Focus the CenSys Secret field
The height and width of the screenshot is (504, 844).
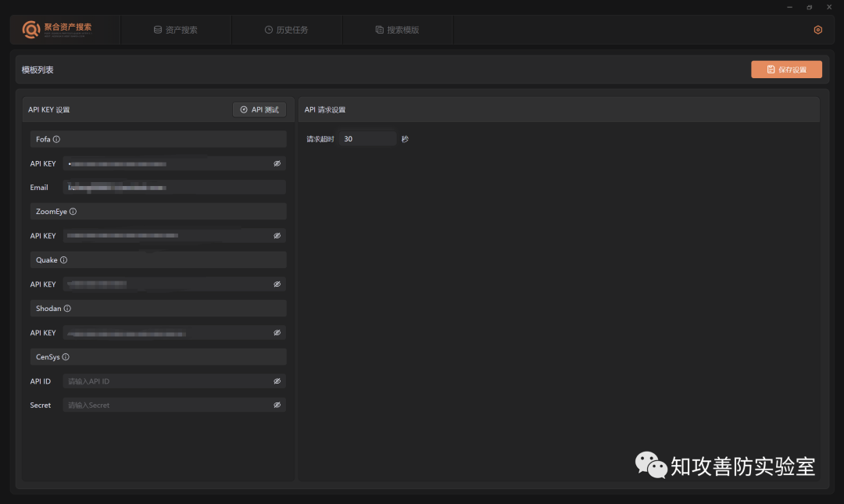coord(174,405)
